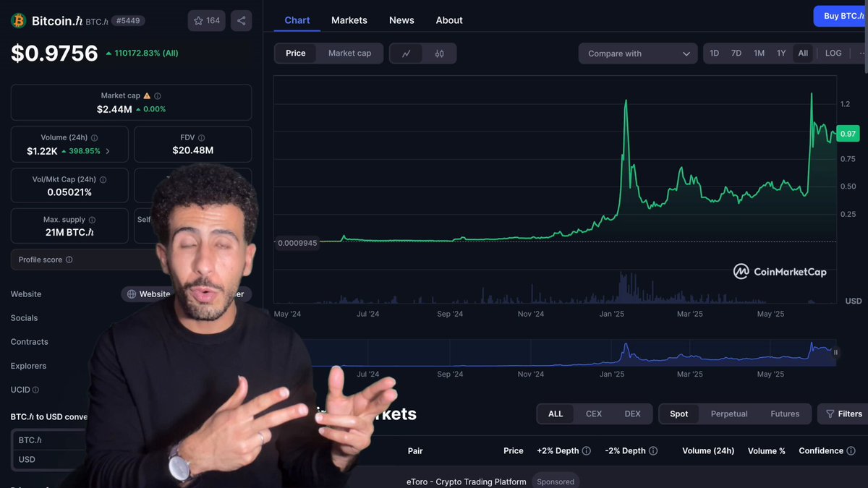Open the Markets tab
The width and height of the screenshot is (868, 488).
(349, 20)
